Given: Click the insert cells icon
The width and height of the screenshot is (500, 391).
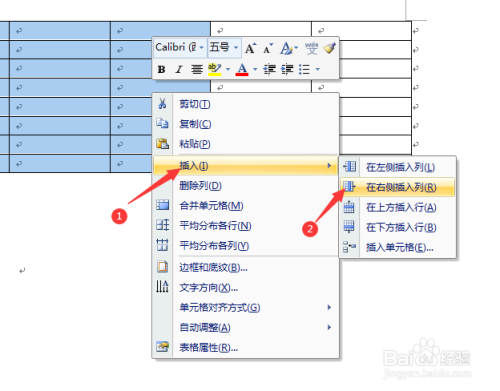Looking at the screenshot, I should (x=349, y=247).
